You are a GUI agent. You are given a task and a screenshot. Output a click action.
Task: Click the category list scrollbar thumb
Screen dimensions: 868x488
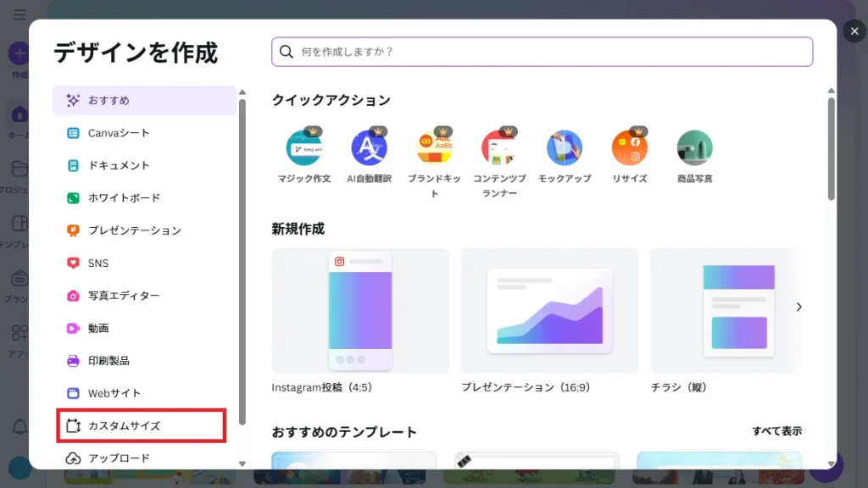[242, 262]
